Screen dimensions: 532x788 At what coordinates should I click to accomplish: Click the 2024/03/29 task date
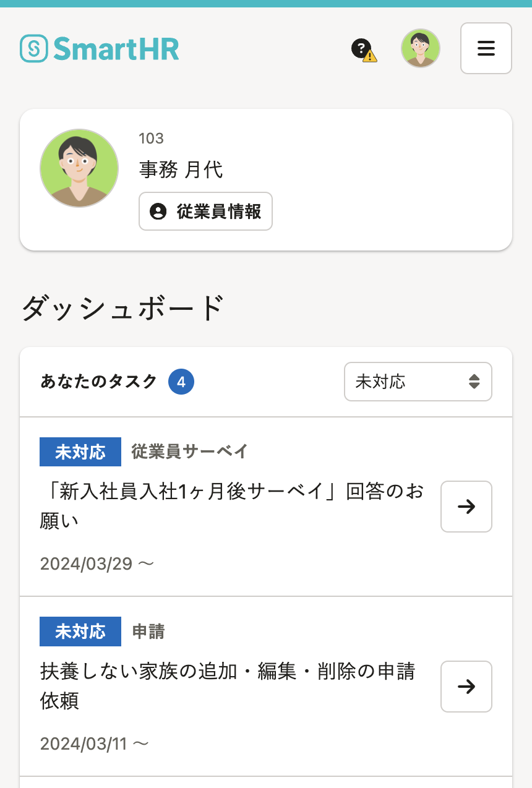pos(87,563)
